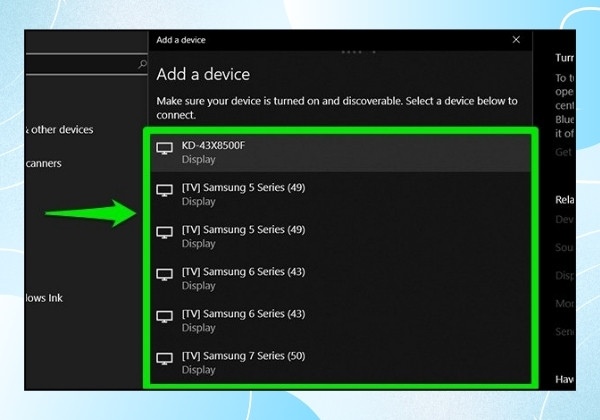The height and width of the screenshot is (420, 600).
Task: Open the Printers & scanners sidebar entry
Action: coord(43,163)
